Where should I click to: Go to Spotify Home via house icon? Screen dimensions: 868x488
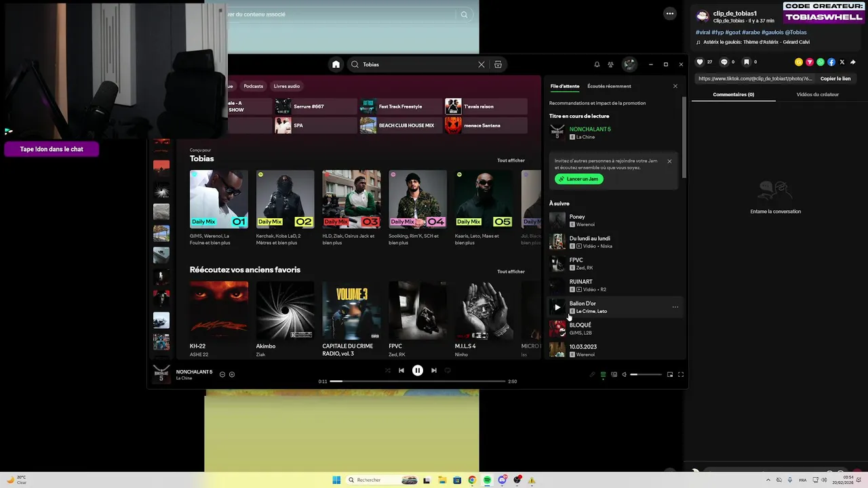[x=336, y=64]
